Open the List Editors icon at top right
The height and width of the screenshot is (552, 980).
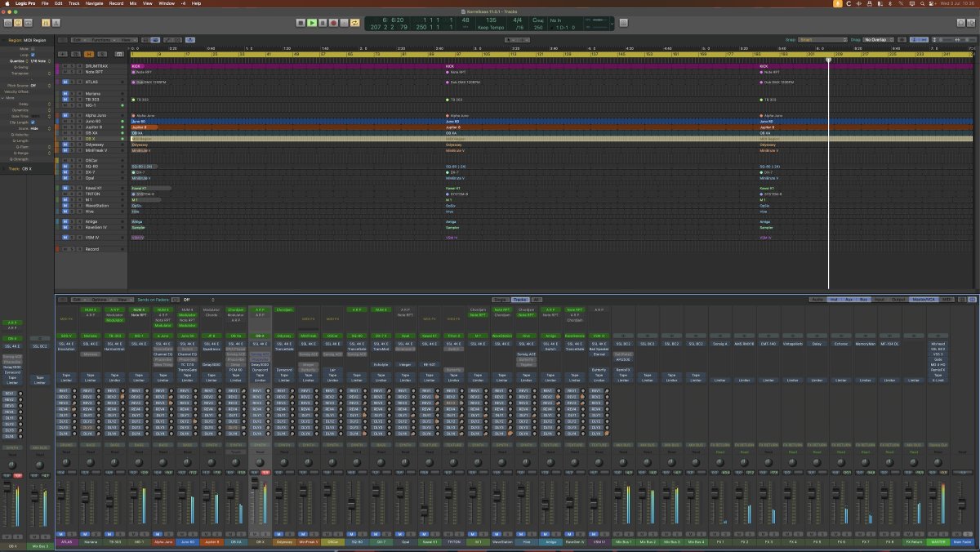coord(960,23)
